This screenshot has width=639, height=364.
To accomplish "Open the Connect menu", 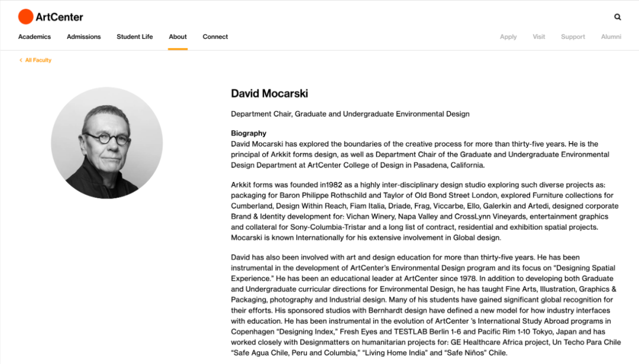I will [215, 37].
